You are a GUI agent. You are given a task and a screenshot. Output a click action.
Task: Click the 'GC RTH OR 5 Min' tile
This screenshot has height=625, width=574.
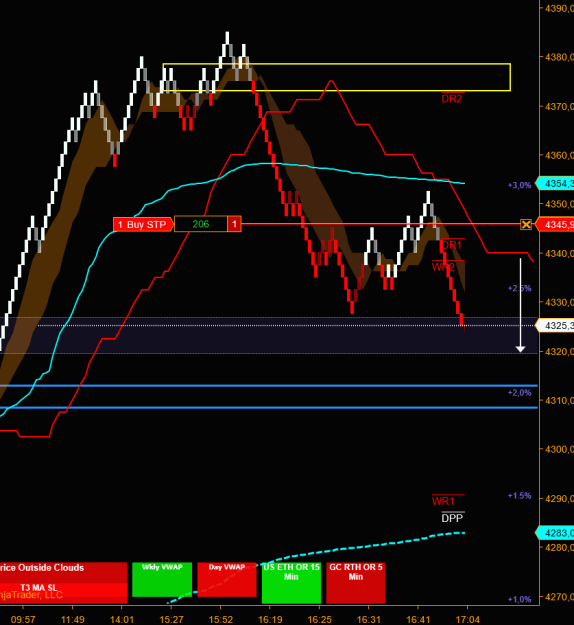point(356,583)
